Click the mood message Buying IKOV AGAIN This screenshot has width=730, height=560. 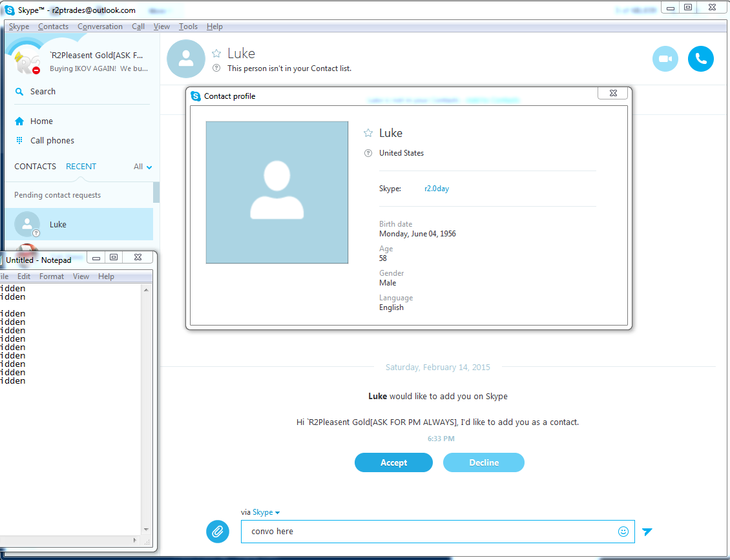tap(99, 68)
